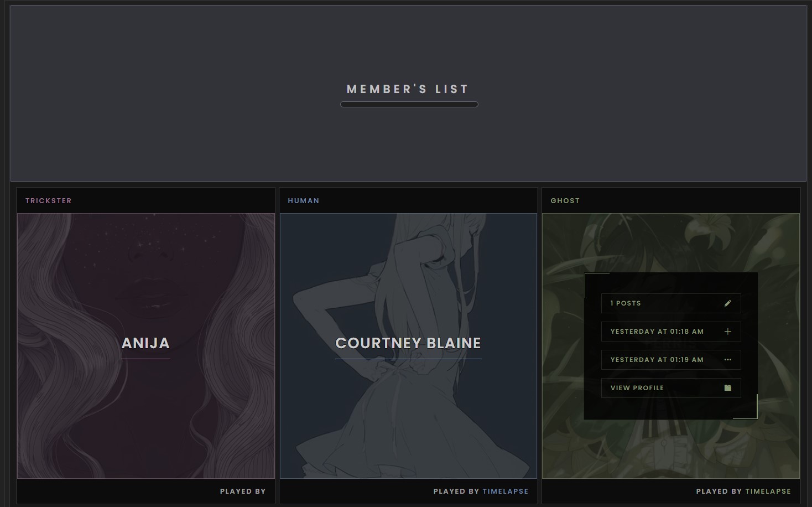The width and height of the screenshot is (812, 507).
Task: Open the View Profile link
Action: 671,388
